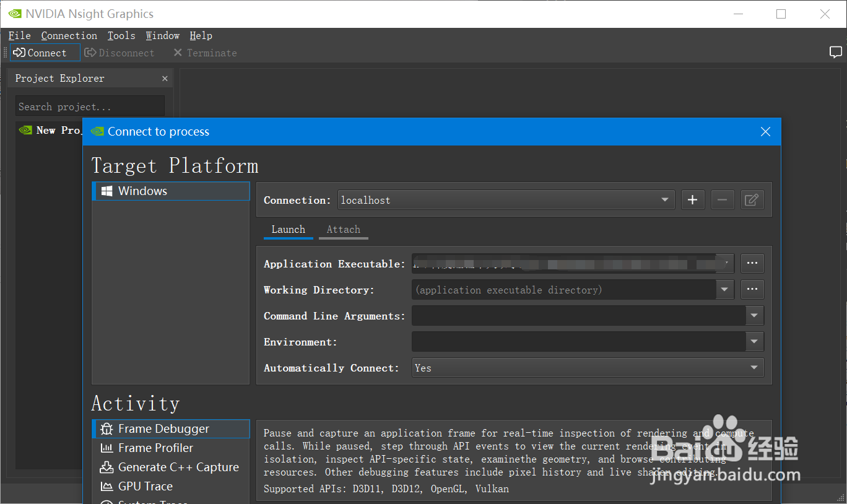Select the Frame Profiler activity

(x=171, y=448)
